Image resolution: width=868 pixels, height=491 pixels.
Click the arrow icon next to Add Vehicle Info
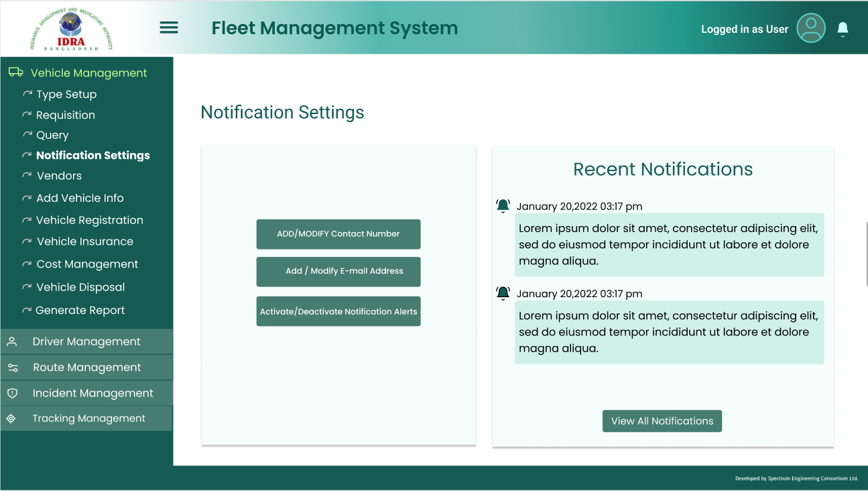(x=27, y=198)
